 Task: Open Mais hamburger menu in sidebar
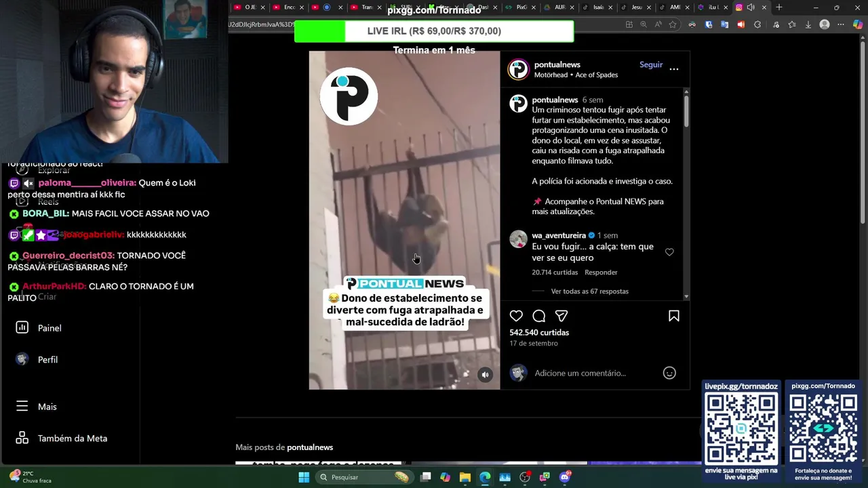tap(22, 406)
